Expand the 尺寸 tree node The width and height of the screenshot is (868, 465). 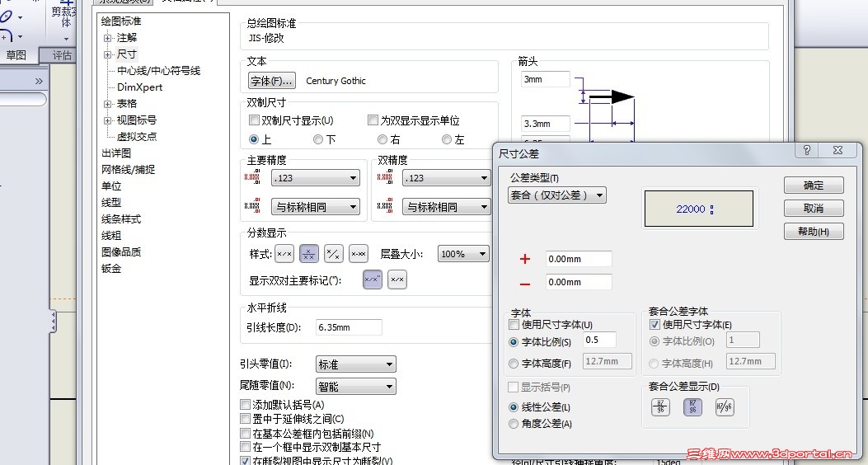[107, 54]
